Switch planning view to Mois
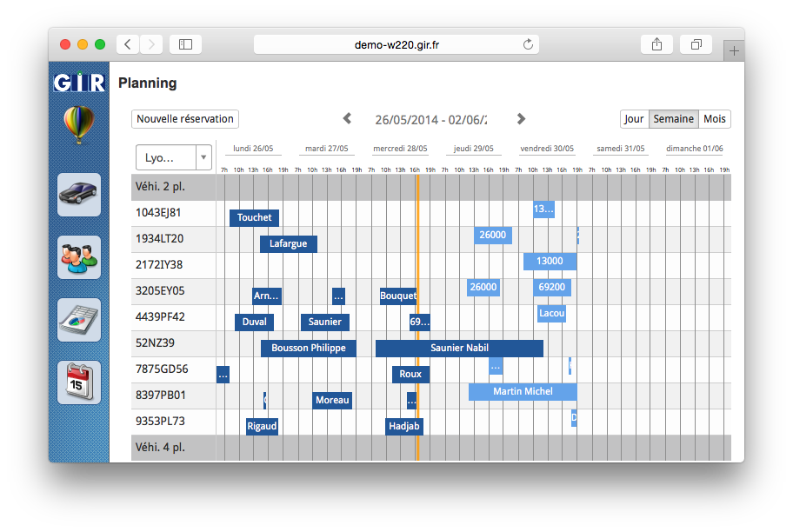Viewport: 793px width, 532px height. (x=714, y=119)
